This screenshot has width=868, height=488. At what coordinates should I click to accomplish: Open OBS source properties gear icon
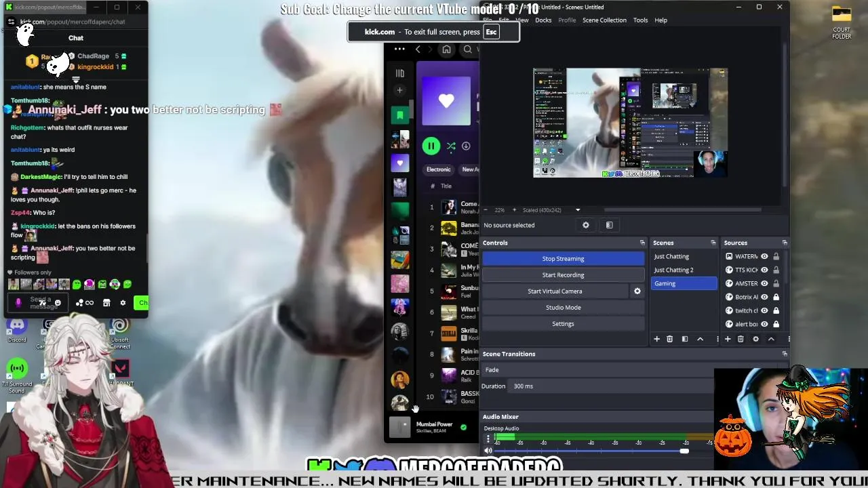(586, 225)
